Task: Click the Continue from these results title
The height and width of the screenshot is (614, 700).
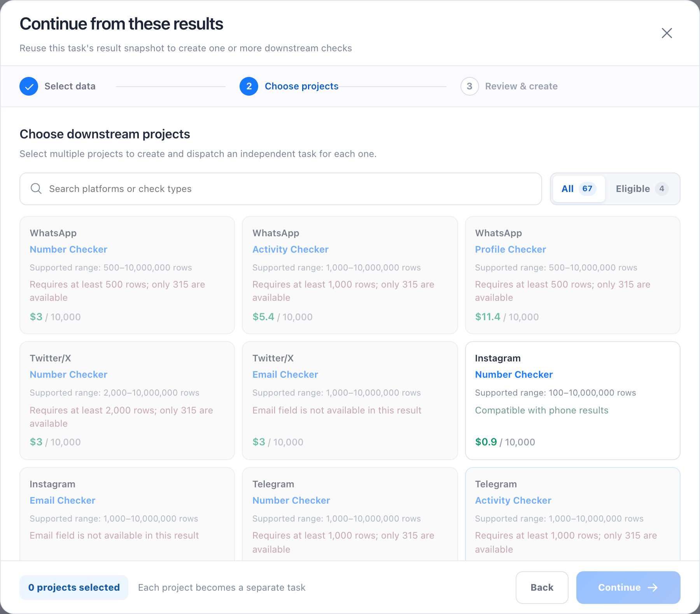Action: [x=121, y=24]
